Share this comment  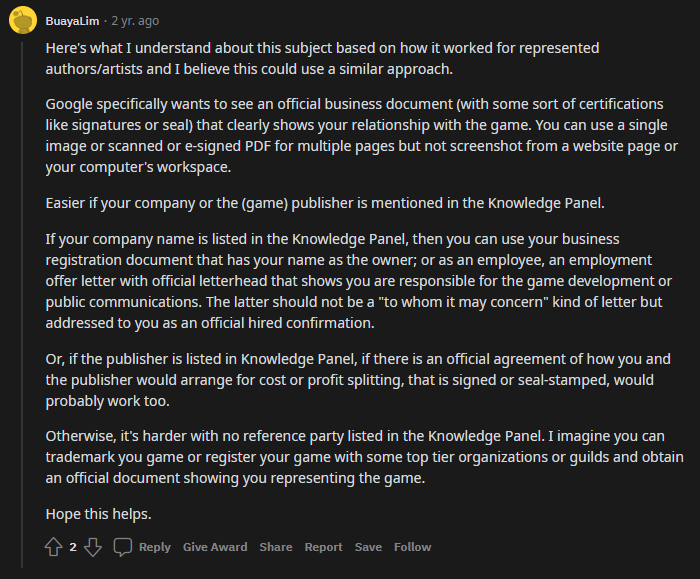pyautogui.click(x=276, y=547)
